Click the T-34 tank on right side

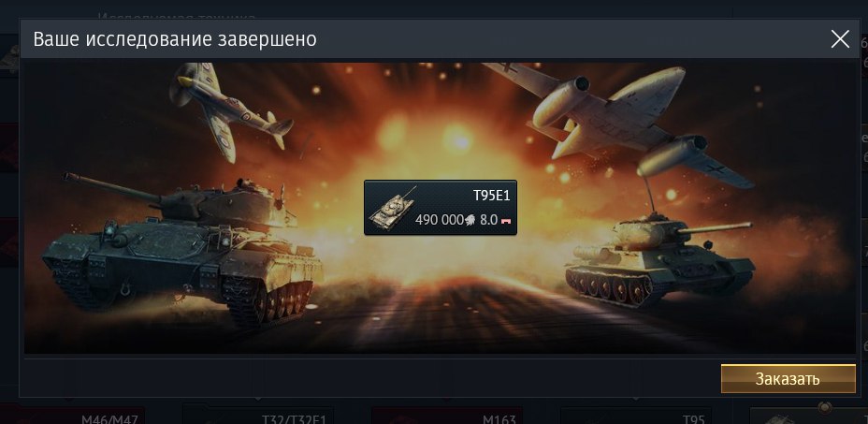(658, 259)
